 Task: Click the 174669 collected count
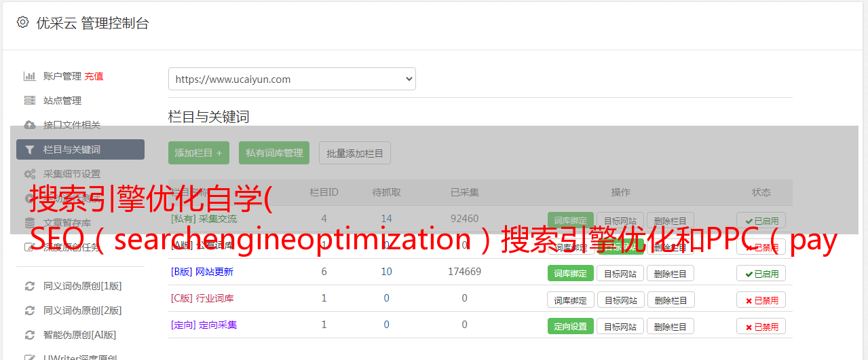(x=464, y=272)
